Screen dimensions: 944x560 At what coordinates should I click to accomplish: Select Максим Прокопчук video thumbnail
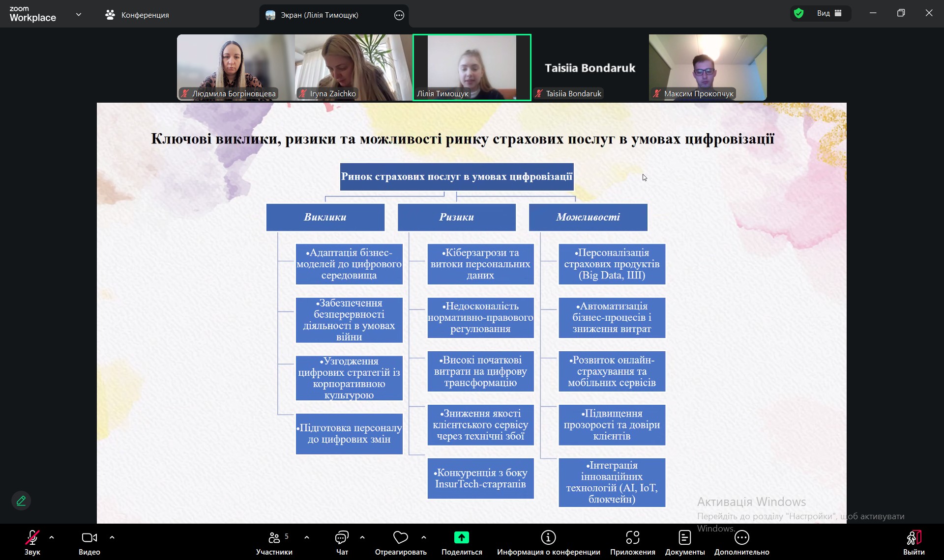(x=708, y=67)
